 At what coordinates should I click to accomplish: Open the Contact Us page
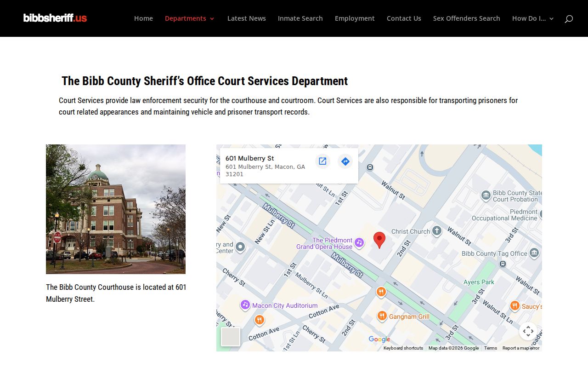(404, 18)
